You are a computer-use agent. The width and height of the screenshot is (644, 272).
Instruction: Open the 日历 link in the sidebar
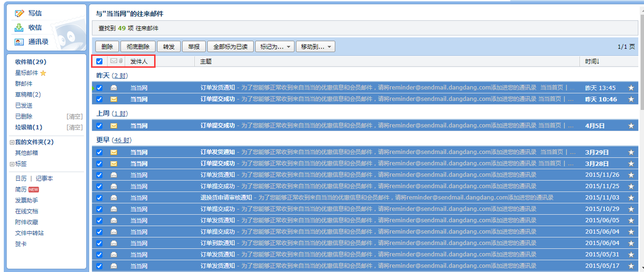pyautogui.click(x=21, y=179)
